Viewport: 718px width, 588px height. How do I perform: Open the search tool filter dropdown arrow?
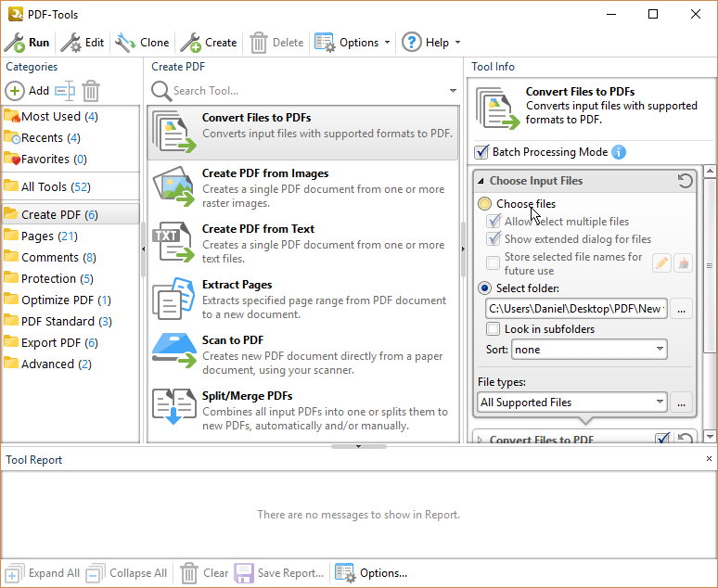453,91
